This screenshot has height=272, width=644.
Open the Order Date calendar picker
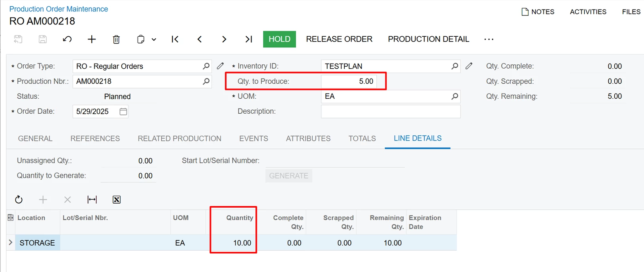(123, 112)
